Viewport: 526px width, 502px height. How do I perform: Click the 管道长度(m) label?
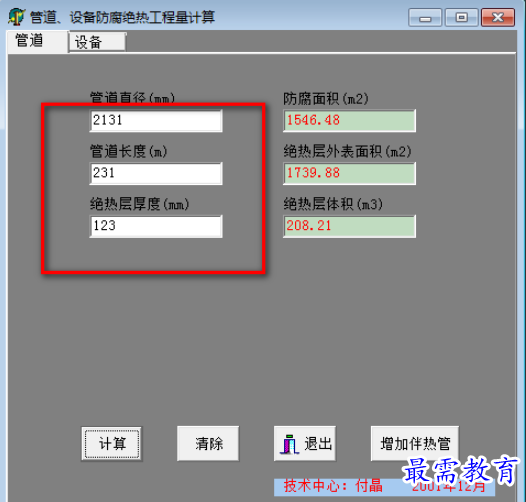pyautogui.click(x=128, y=151)
